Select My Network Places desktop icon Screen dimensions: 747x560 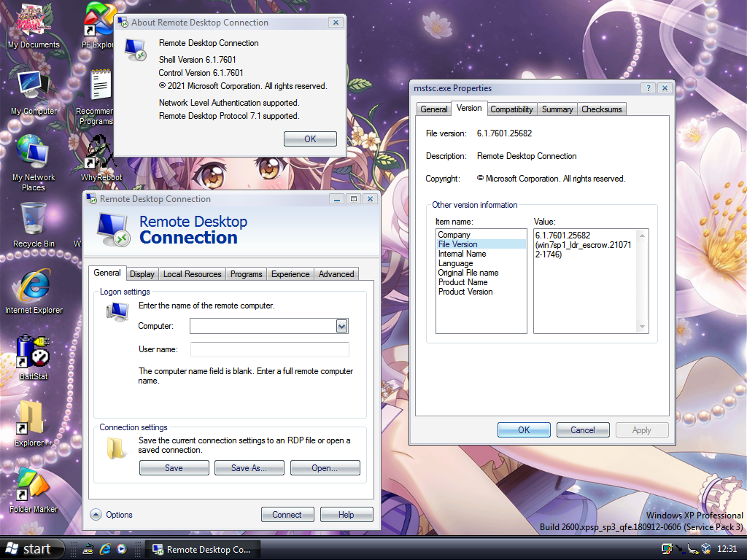(x=34, y=162)
